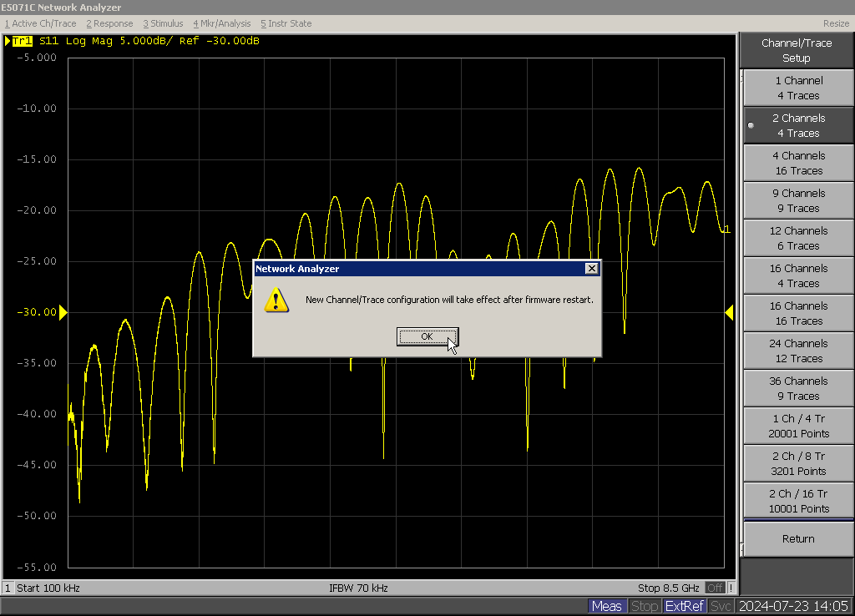Choose 4 Channels 16 Traces configuration
The height and width of the screenshot is (616, 855).
click(x=797, y=164)
